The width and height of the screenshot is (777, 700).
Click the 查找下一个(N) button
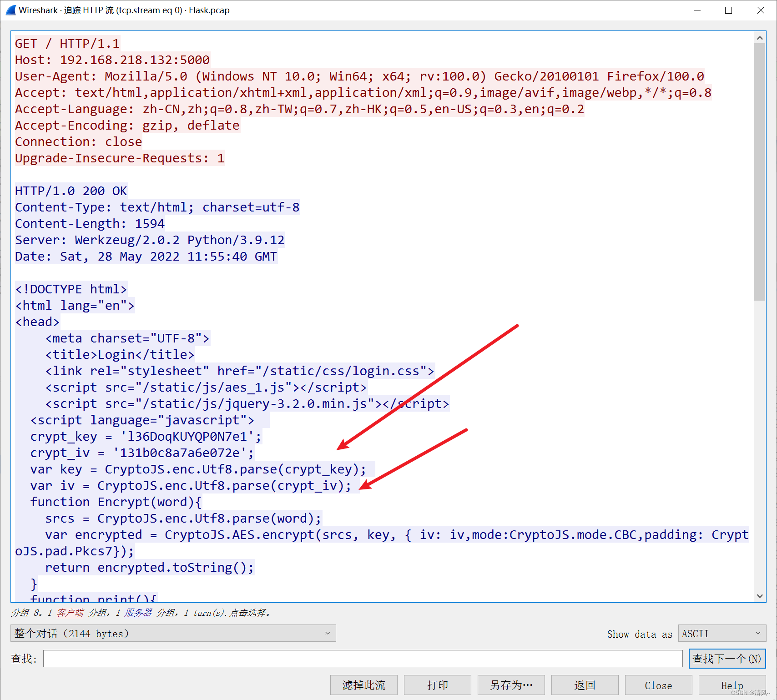point(727,659)
